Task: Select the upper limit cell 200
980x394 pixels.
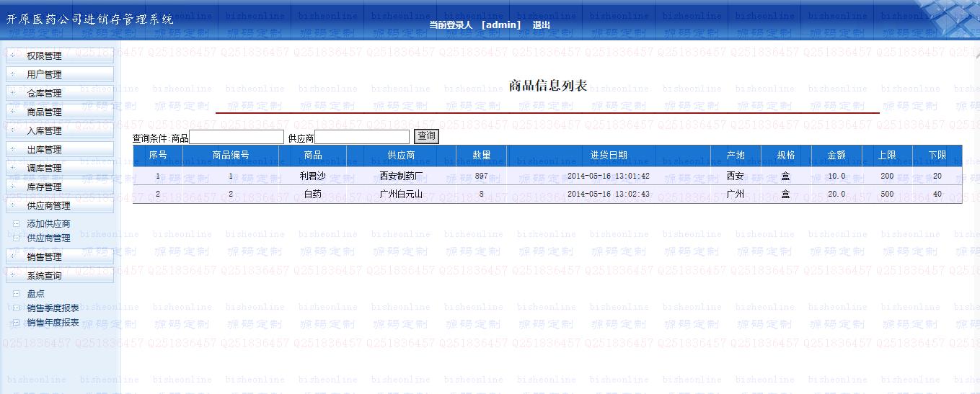Action: 887,176
